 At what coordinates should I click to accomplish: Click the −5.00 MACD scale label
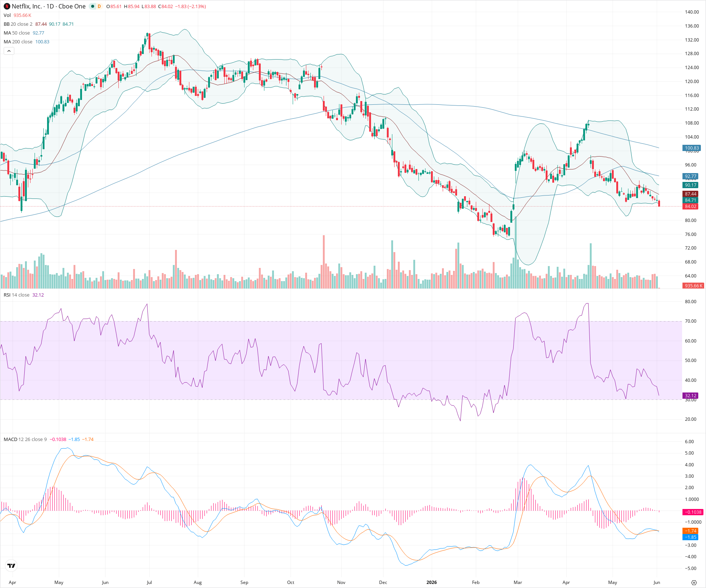691,569
